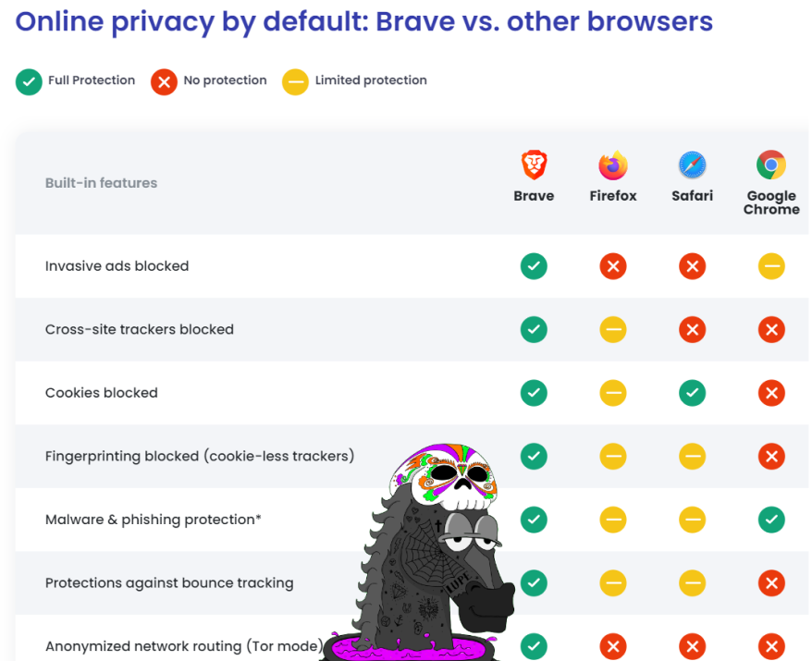The height and width of the screenshot is (661, 812).
Task: Click the Brave lion logo icon
Action: [x=534, y=165]
